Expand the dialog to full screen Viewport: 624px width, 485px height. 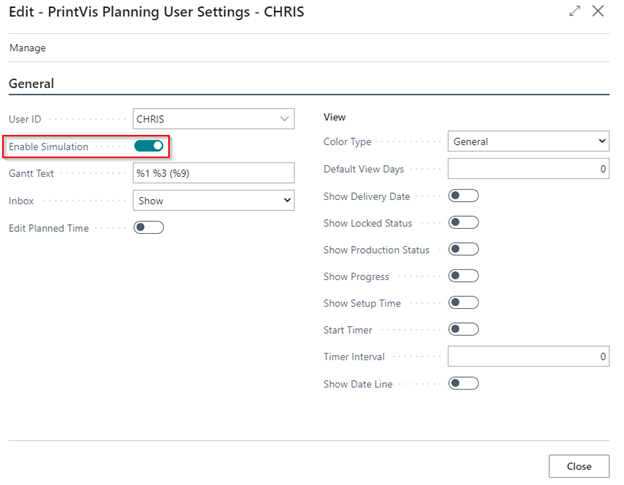tap(574, 11)
